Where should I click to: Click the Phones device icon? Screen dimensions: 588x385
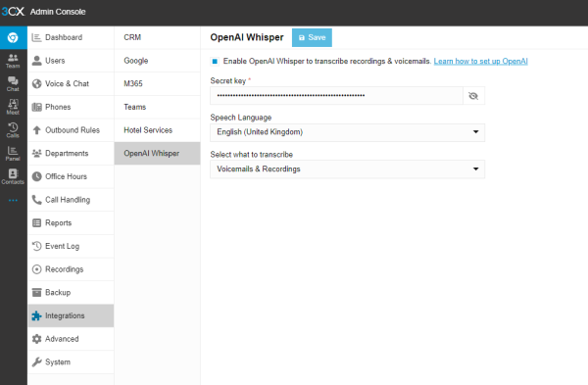37,107
